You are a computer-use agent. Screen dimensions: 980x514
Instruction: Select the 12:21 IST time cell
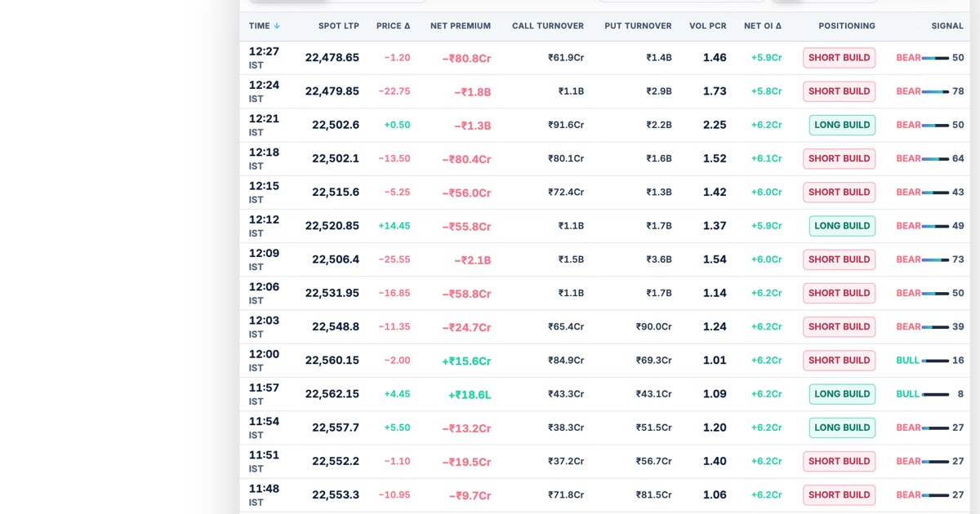coord(264,125)
